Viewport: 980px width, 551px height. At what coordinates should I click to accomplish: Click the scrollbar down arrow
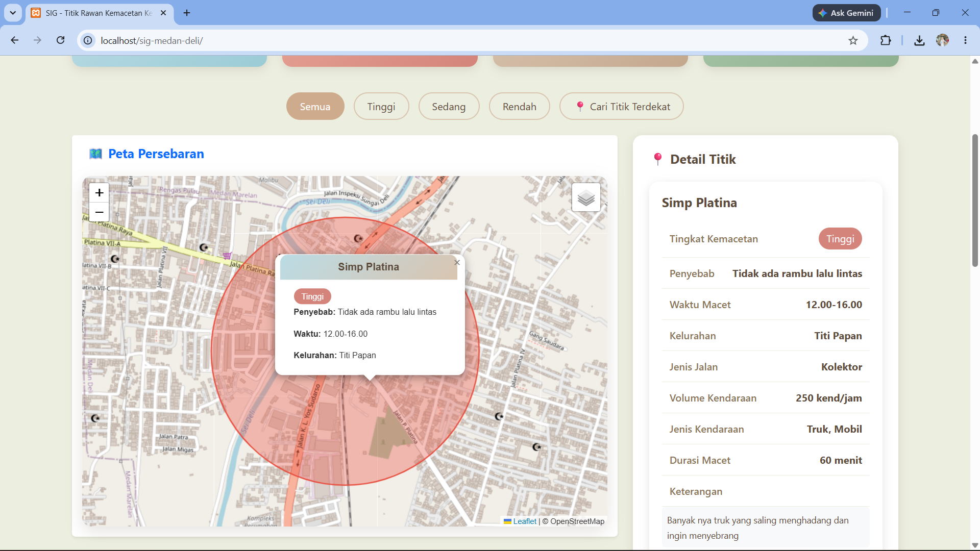coord(975,545)
